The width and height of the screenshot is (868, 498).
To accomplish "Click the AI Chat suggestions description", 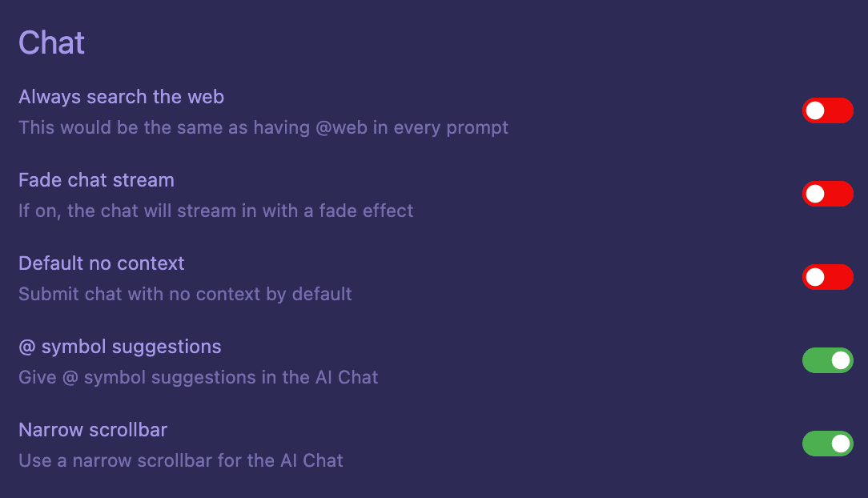I will point(199,377).
